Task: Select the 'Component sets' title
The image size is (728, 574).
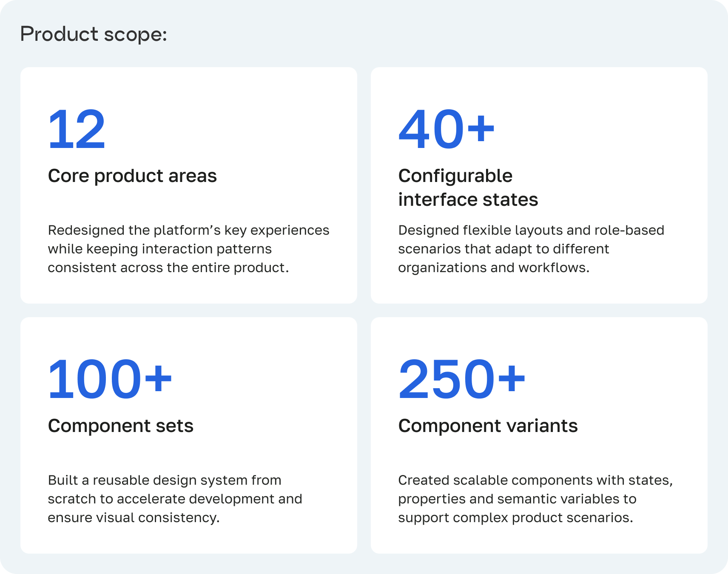Action: point(121,426)
